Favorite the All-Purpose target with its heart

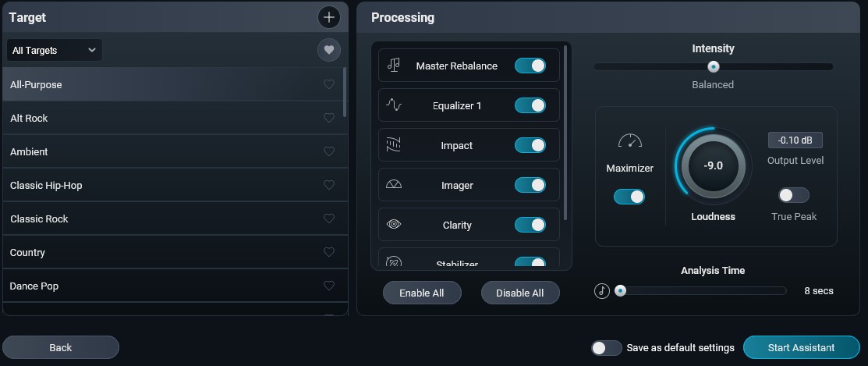tap(329, 84)
